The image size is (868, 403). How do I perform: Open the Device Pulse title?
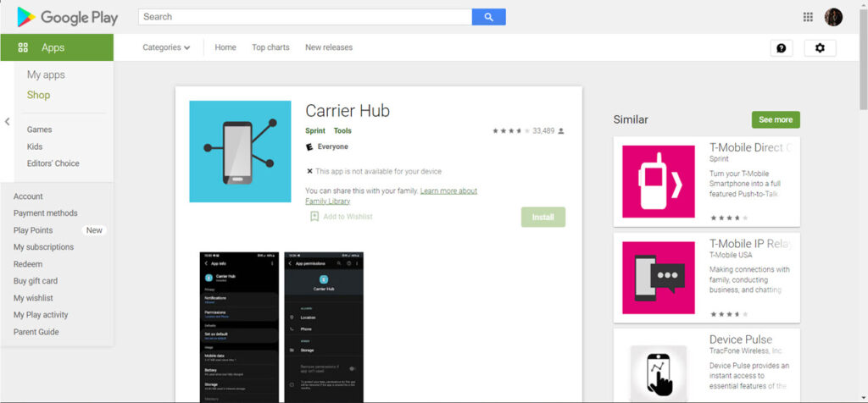pyautogui.click(x=741, y=340)
